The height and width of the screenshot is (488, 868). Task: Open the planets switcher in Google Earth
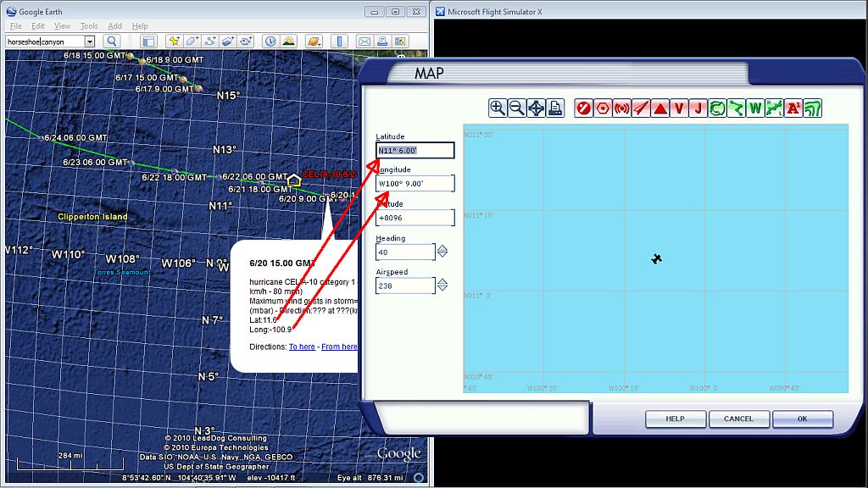click(x=314, y=42)
